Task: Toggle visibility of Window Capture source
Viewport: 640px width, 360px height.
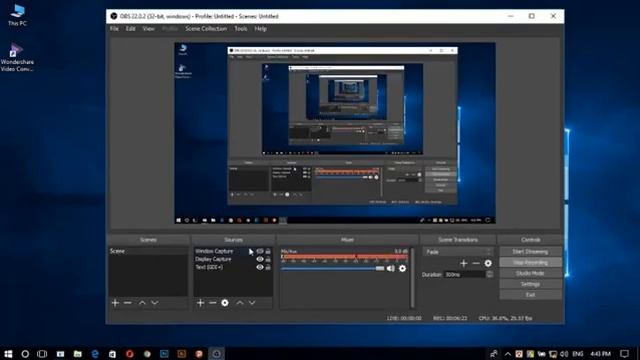Action: click(x=260, y=251)
